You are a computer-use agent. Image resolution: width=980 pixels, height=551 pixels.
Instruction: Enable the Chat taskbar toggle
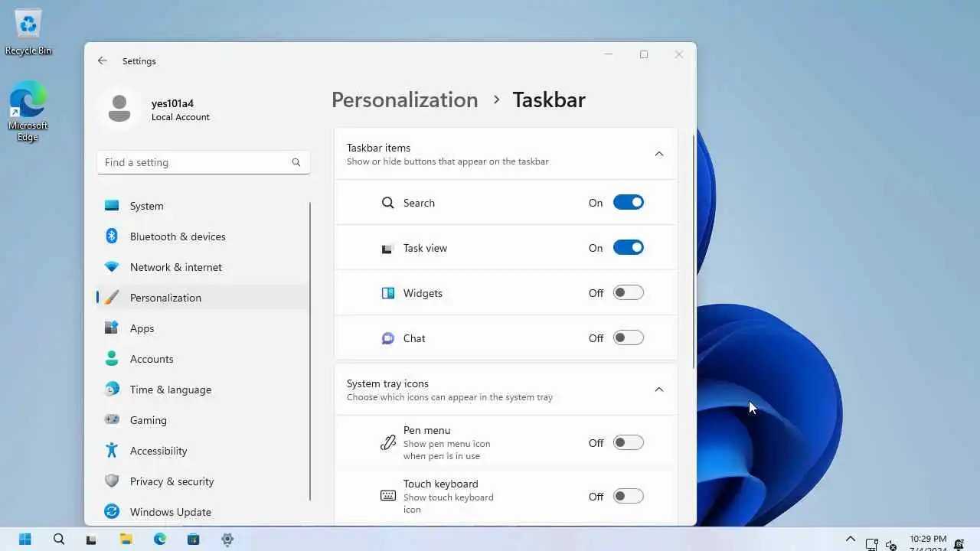628,338
